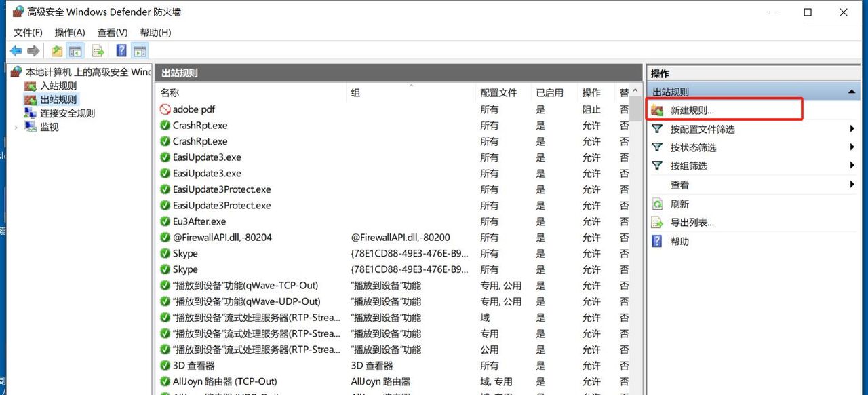This screenshot has height=395, width=868.
Task: Open the 帮助(H) menu
Action: point(155,33)
